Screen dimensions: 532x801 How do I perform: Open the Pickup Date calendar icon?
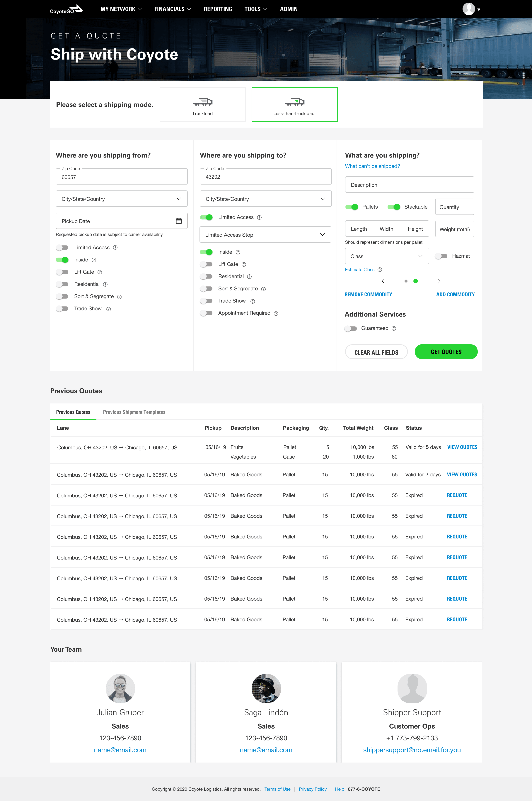point(179,221)
